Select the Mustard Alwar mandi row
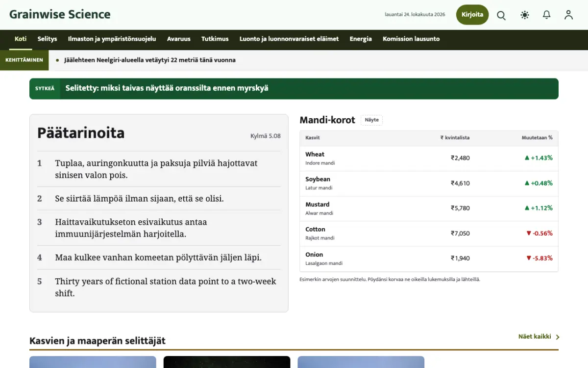588x368 pixels. pos(429,209)
